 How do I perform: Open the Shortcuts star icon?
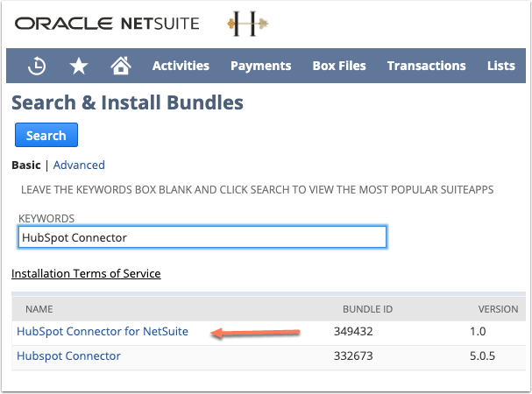[79, 66]
